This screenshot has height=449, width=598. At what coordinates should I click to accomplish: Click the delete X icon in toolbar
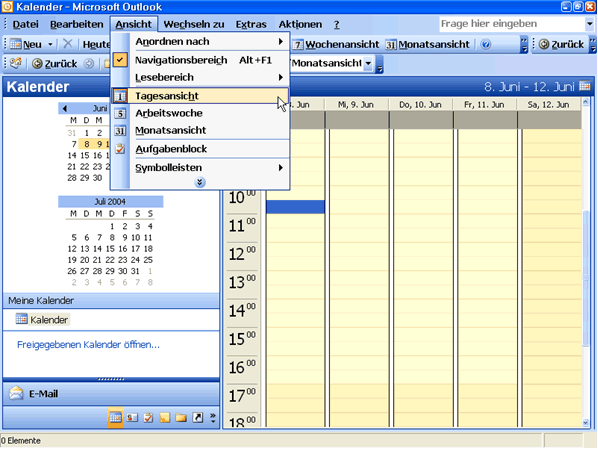pos(68,44)
